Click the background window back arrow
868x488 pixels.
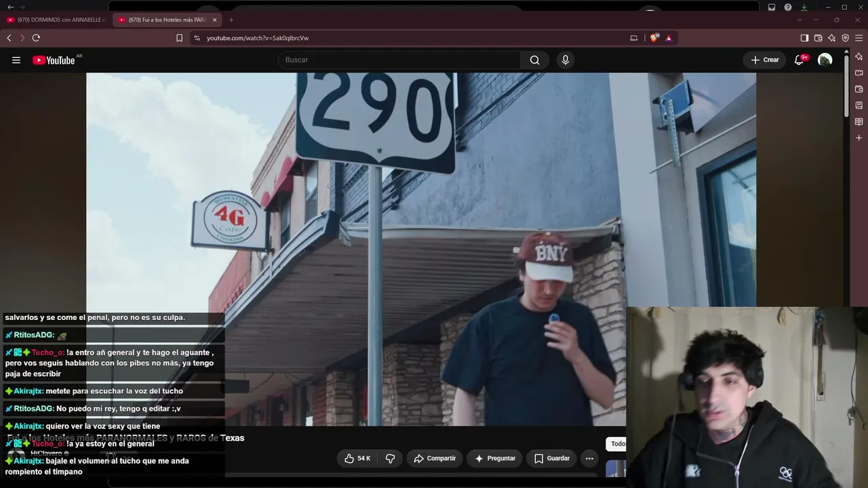[x=10, y=7]
